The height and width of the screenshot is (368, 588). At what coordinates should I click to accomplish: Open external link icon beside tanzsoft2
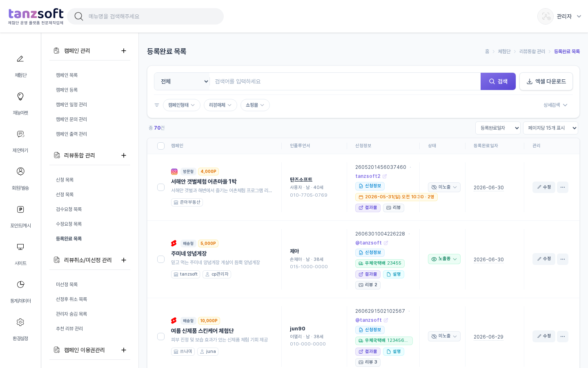pyautogui.click(x=385, y=176)
